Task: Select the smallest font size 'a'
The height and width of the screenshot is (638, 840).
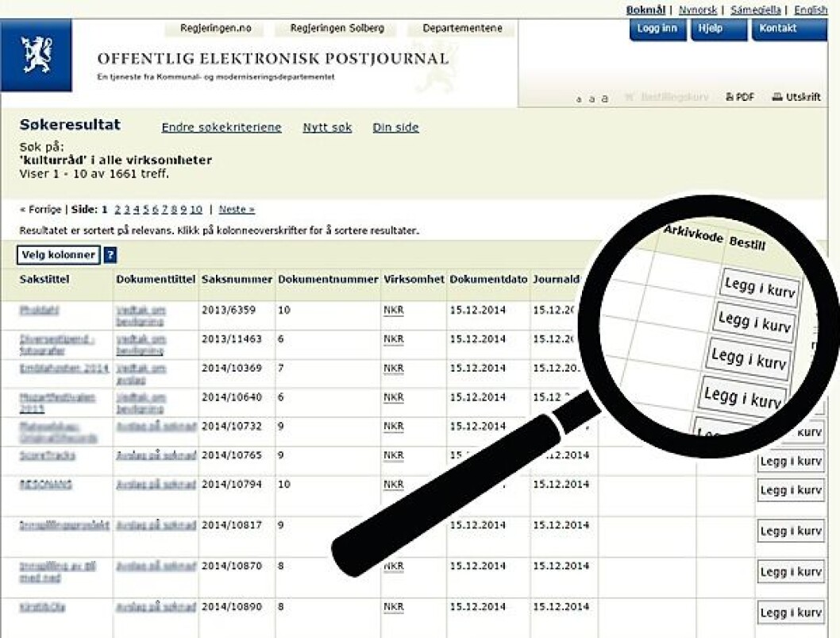Action: point(579,99)
